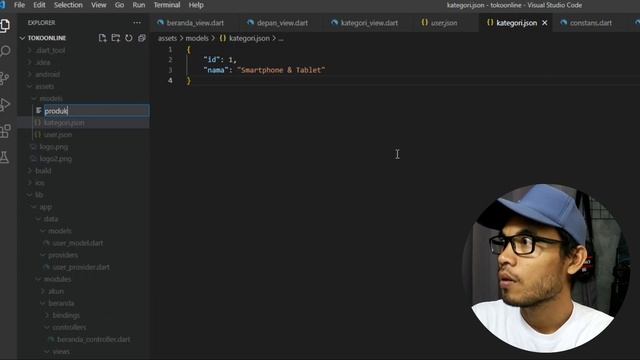Click the "Smartphone & Tablet" string value
The height and width of the screenshot is (360, 640).
[x=281, y=70]
